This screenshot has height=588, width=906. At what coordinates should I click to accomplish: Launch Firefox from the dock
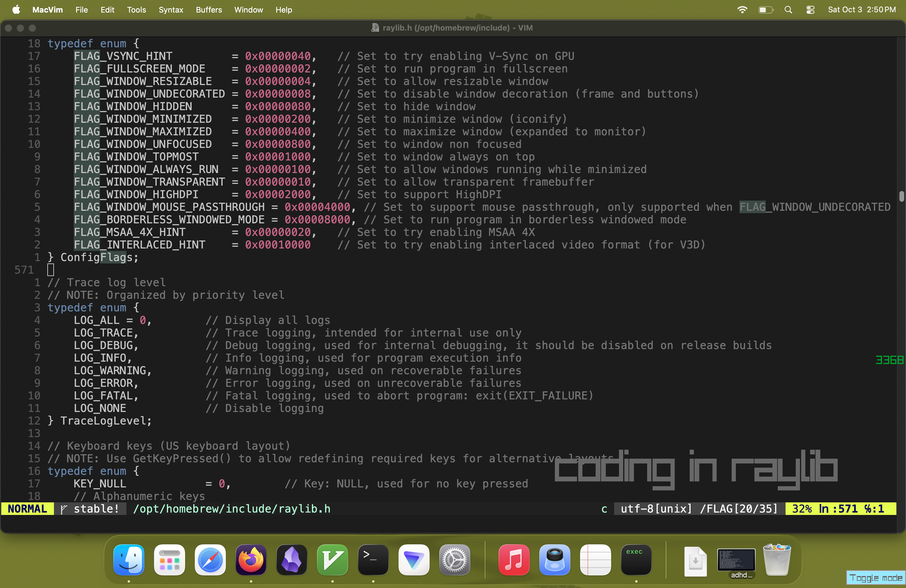[x=251, y=560]
